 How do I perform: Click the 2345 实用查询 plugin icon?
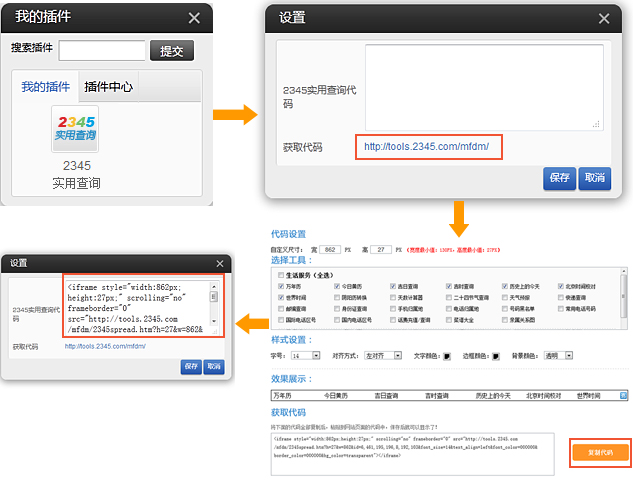(x=76, y=129)
